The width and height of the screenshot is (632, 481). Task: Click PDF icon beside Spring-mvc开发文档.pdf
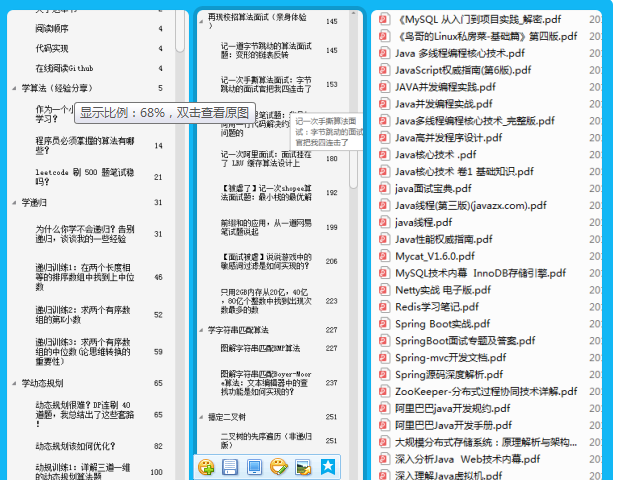coord(385,358)
